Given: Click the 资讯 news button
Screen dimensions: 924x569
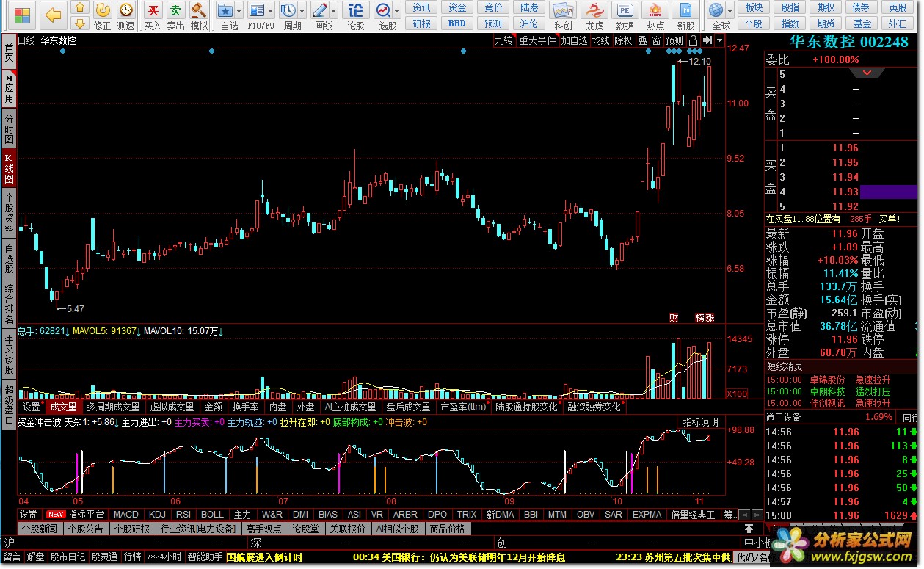Looking at the screenshot, I should [421, 7].
